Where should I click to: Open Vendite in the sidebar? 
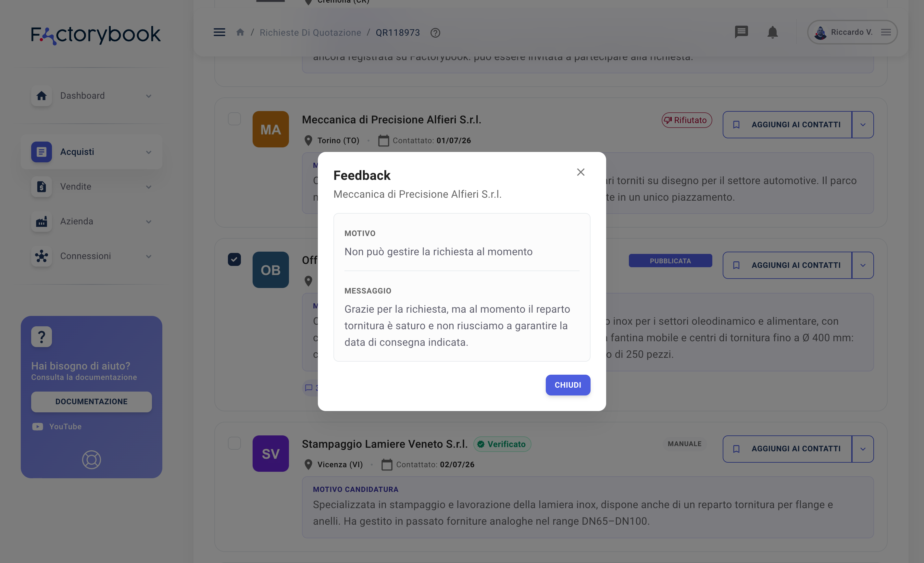coord(92,186)
